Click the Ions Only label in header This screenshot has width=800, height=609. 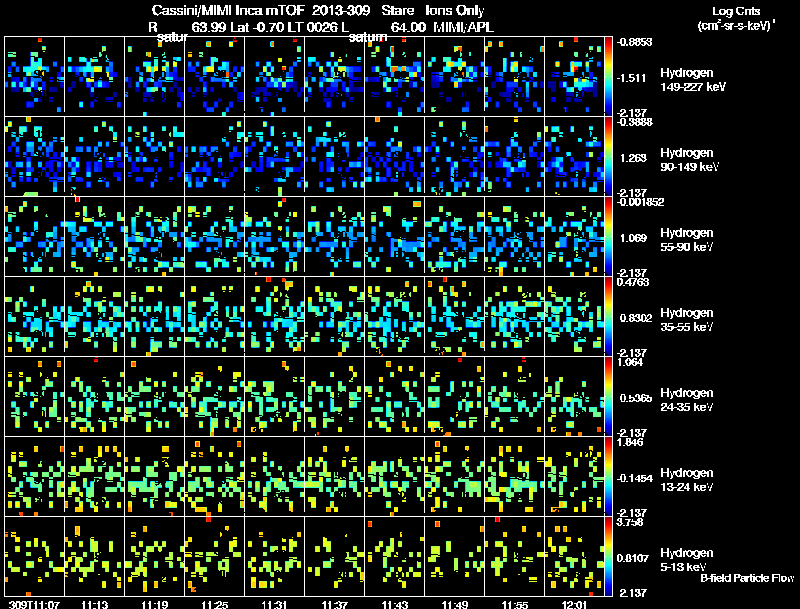(x=456, y=9)
